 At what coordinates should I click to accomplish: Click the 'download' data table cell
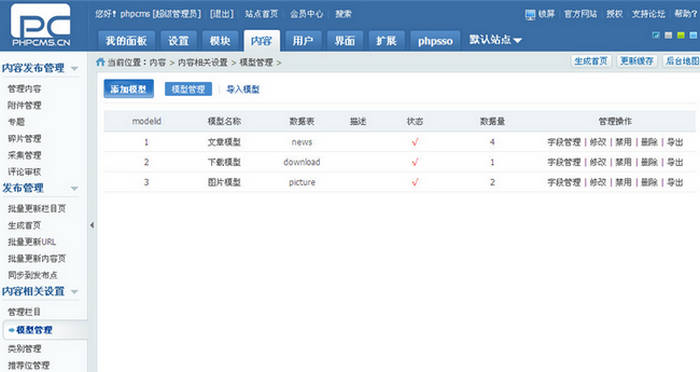click(302, 162)
